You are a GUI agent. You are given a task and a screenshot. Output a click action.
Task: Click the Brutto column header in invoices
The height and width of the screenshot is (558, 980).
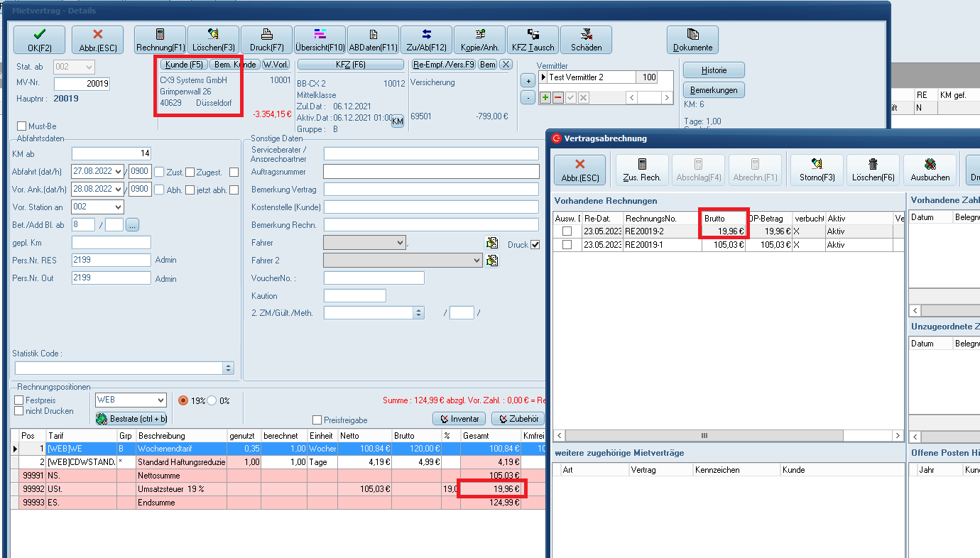pos(723,219)
